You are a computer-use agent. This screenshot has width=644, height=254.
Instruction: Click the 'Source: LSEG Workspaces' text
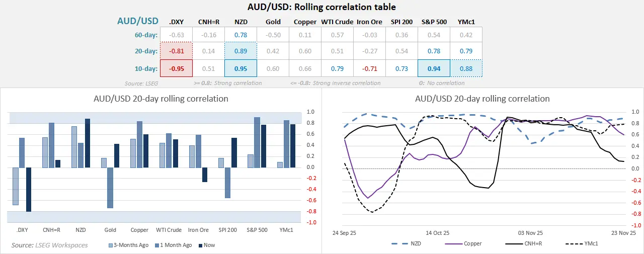(x=49, y=245)
